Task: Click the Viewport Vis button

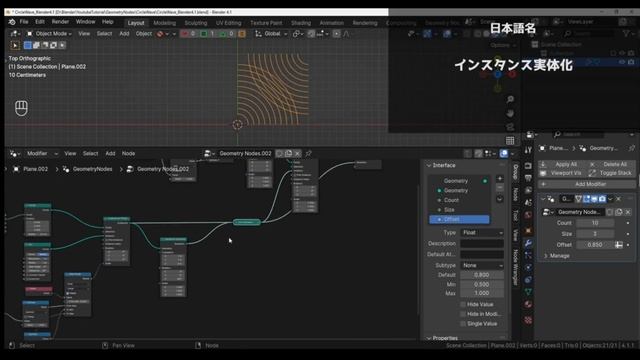Action: point(562,173)
